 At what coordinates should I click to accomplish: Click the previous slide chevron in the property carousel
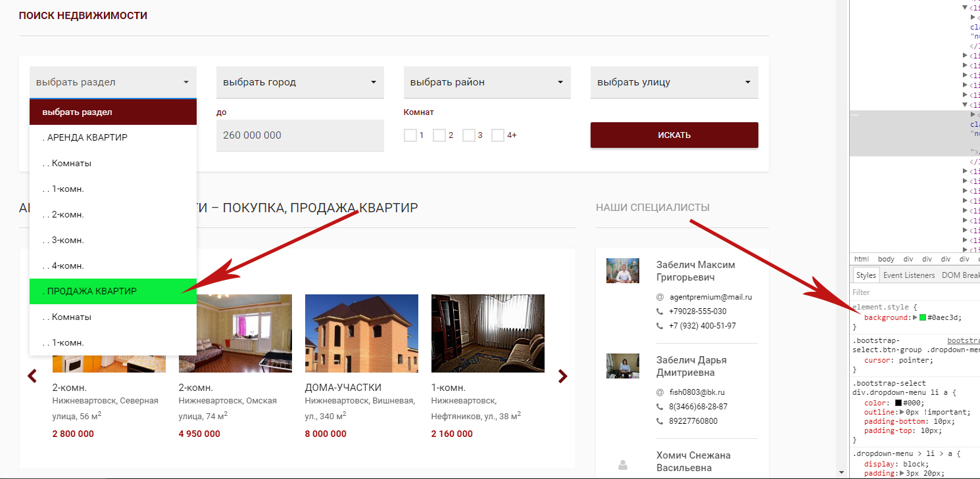(x=32, y=376)
